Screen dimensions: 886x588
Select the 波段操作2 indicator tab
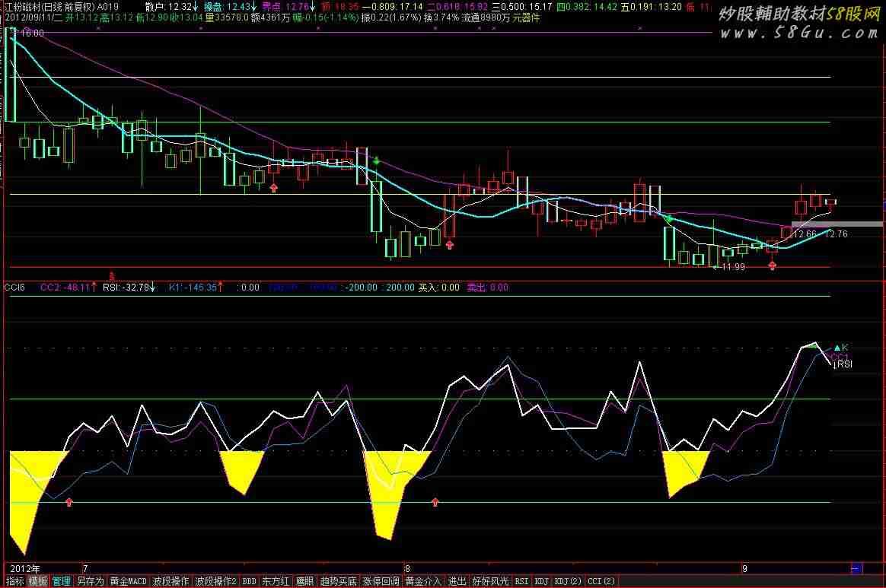pyautogui.click(x=216, y=581)
